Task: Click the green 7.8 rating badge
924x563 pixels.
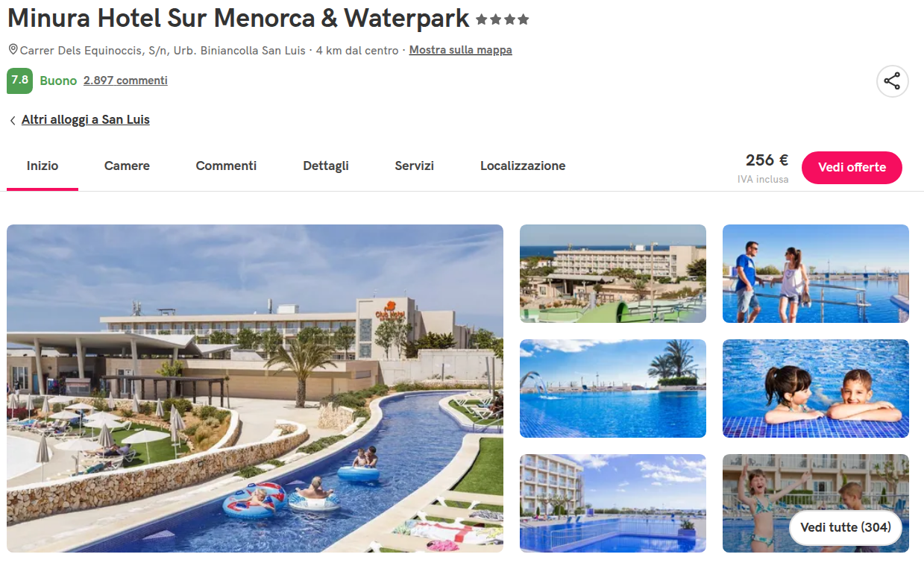Action: click(x=19, y=81)
